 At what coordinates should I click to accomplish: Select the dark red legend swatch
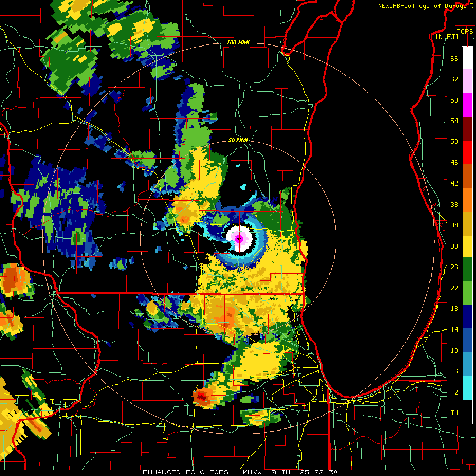(467, 129)
